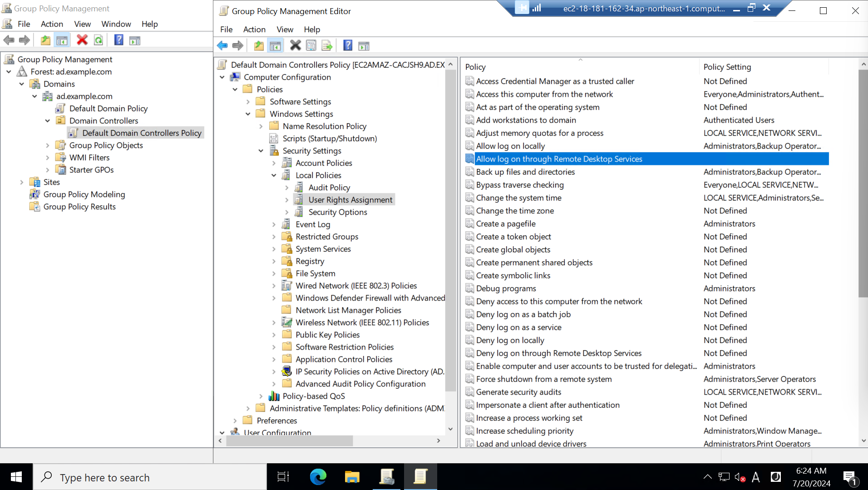
Task: Sort by the Policy column header
Action: point(580,67)
